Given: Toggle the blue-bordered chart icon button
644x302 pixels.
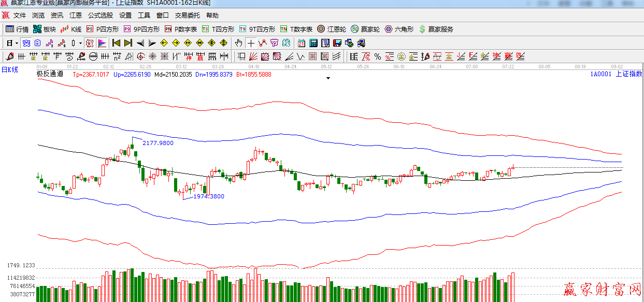Looking at the screenshot, I should click(x=26, y=43).
